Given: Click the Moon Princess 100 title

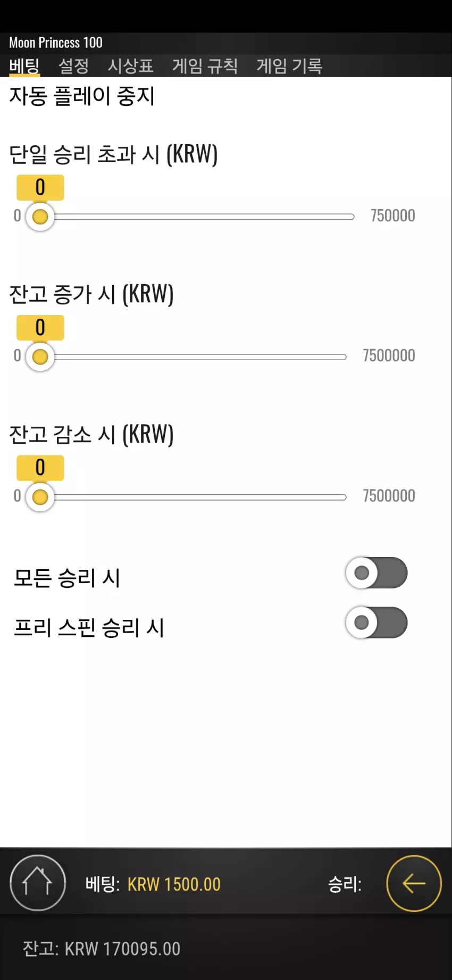Looking at the screenshot, I should (x=56, y=43).
